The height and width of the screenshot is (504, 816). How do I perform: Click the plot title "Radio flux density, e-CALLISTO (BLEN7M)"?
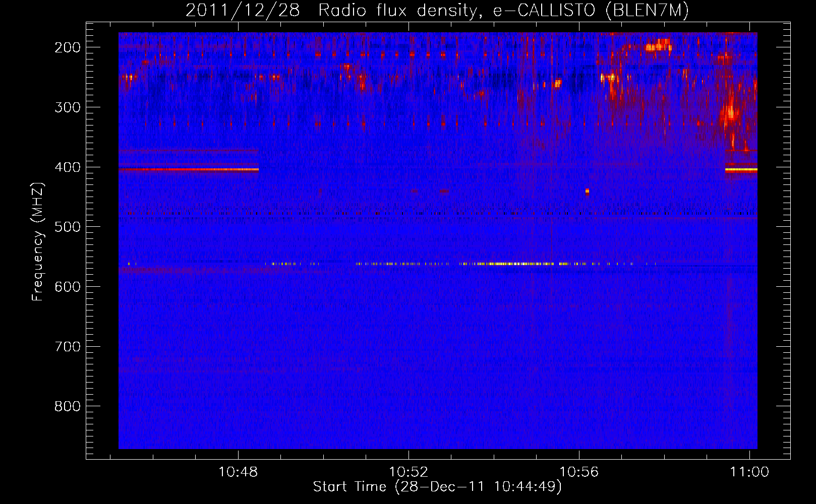click(x=503, y=10)
